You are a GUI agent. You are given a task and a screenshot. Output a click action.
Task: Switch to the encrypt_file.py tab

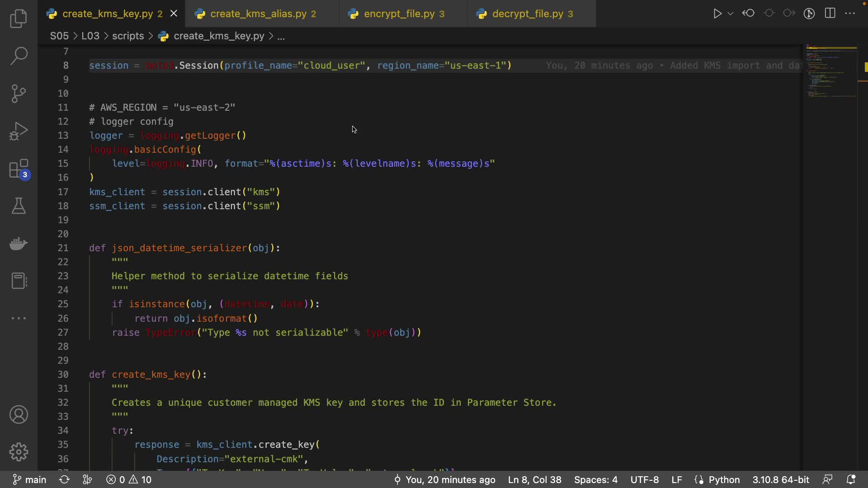(x=399, y=14)
